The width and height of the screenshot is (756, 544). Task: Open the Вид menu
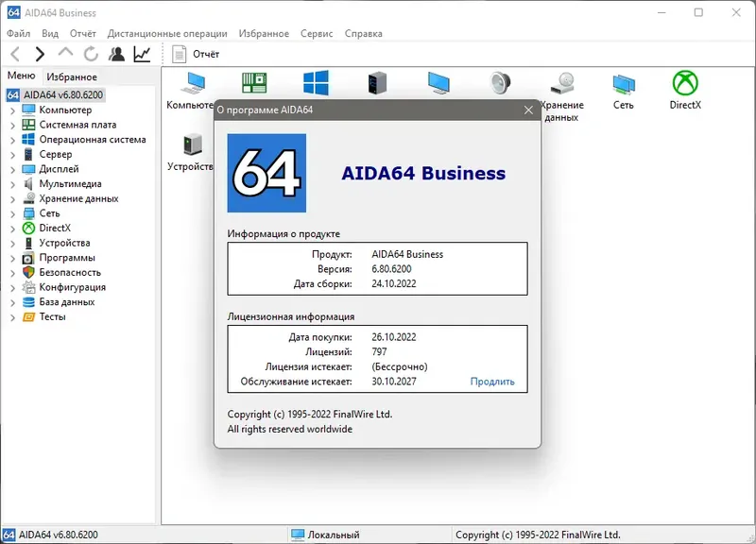click(x=50, y=33)
